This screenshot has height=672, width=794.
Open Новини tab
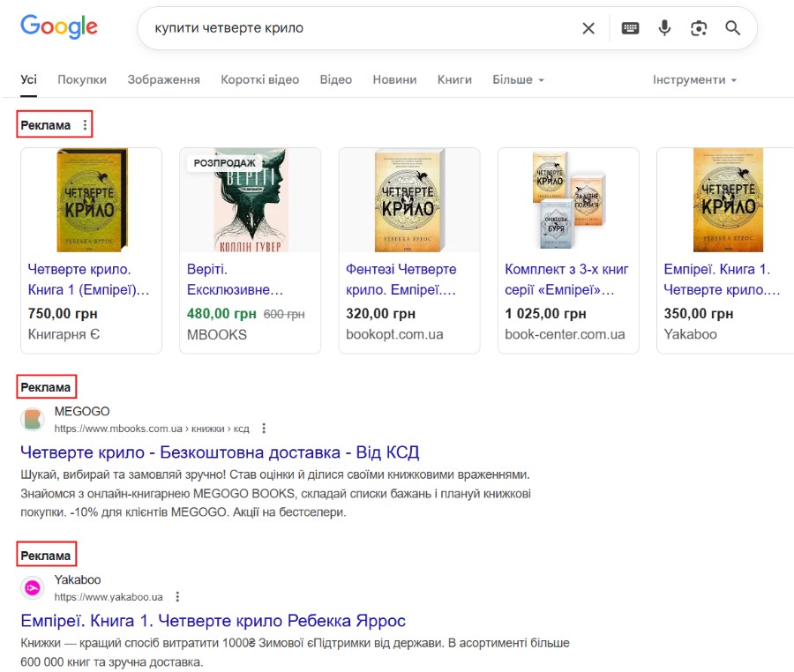click(394, 79)
